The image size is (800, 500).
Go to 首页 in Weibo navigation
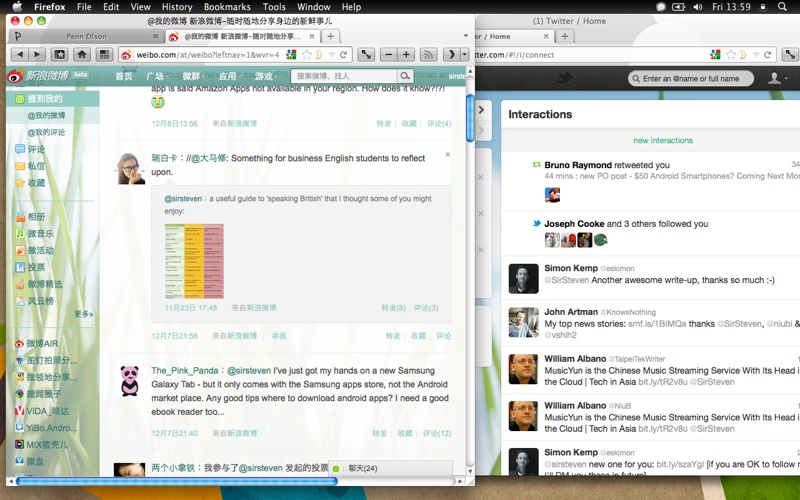click(x=123, y=76)
